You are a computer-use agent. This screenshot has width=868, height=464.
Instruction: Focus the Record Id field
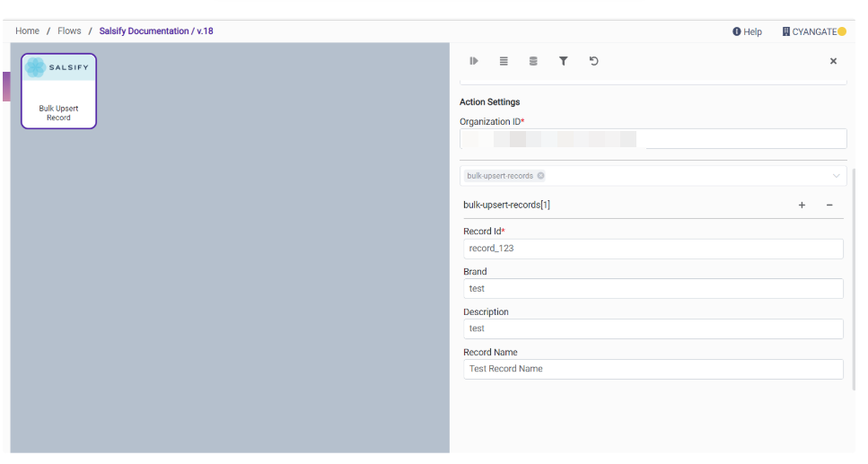653,249
